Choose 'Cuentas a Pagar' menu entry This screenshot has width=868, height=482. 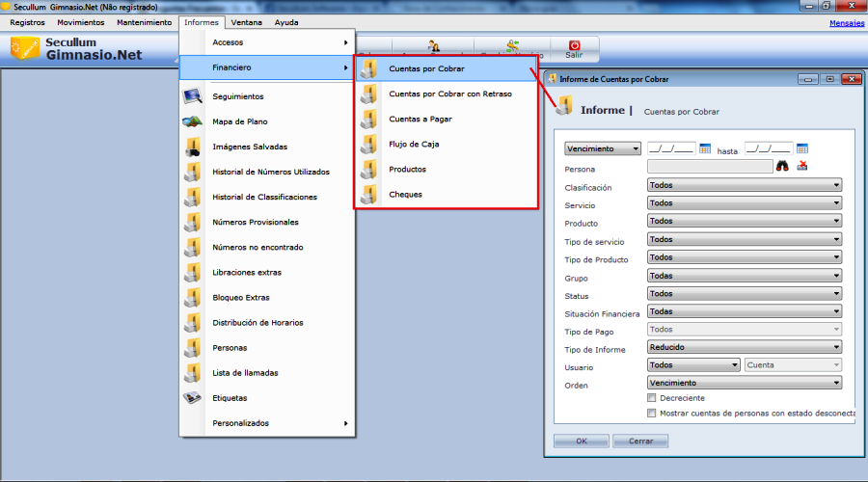click(420, 119)
